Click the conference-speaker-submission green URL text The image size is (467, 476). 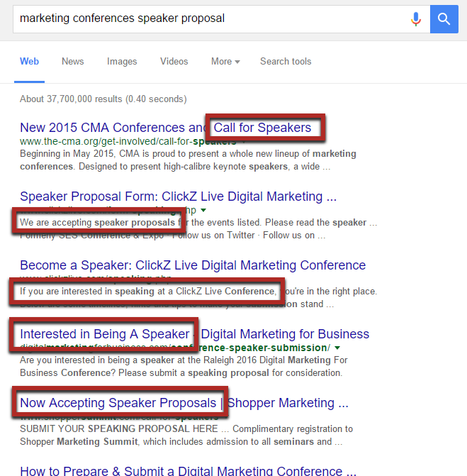coord(175,348)
